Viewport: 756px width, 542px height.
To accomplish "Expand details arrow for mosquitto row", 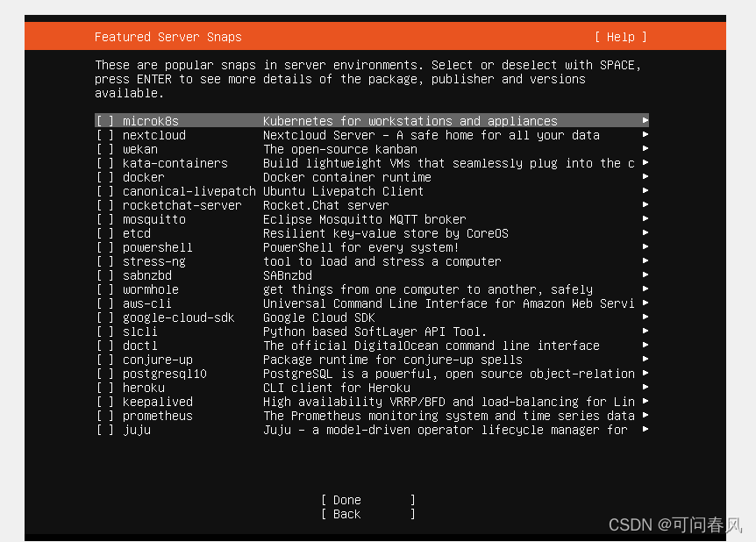I will 645,218.
